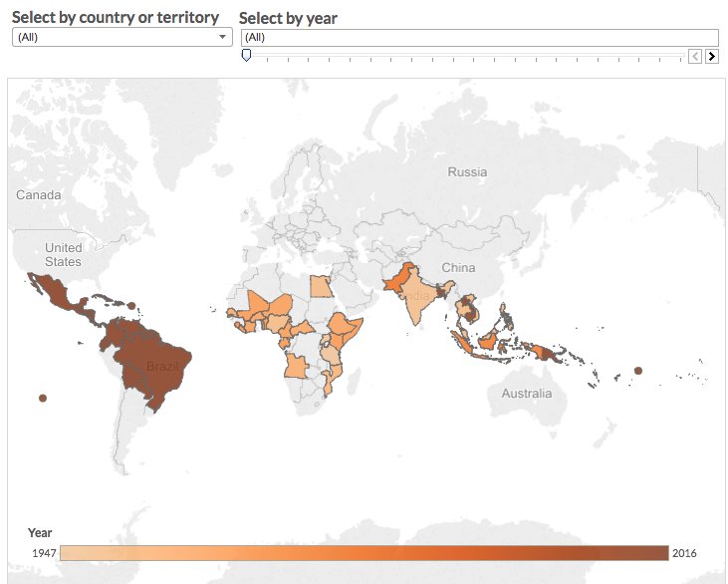Open the country or territory dropdown arrow
The image size is (728, 584).
(222, 37)
